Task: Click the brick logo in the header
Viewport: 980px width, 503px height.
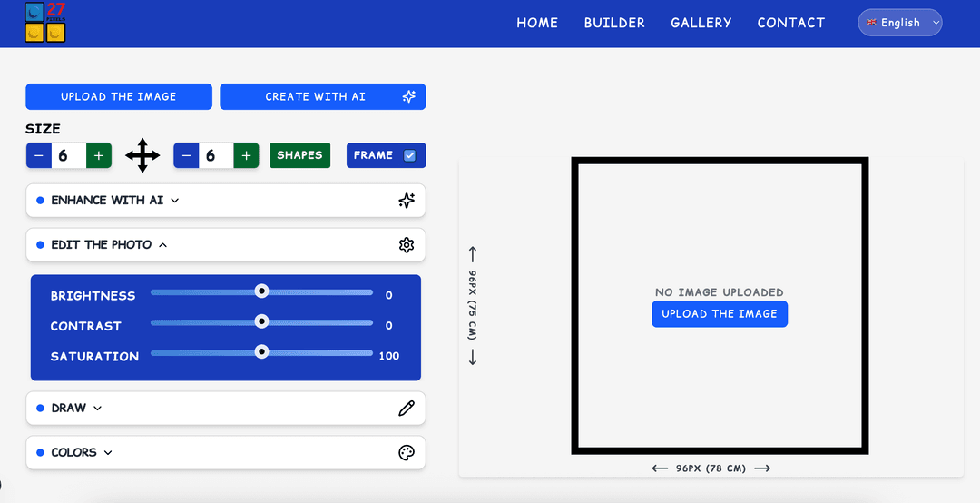Action: pyautogui.click(x=45, y=23)
